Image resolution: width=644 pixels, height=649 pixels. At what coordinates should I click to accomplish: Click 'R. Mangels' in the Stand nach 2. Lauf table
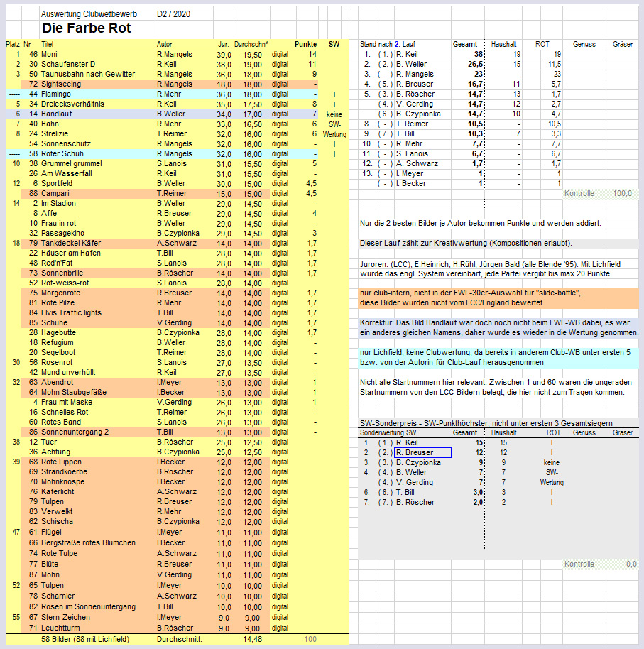pos(415,74)
